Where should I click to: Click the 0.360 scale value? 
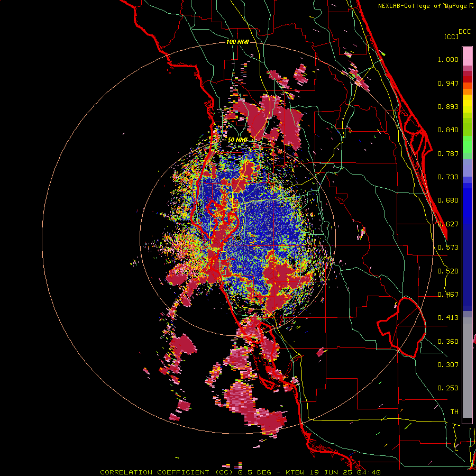(x=448, y=342)
